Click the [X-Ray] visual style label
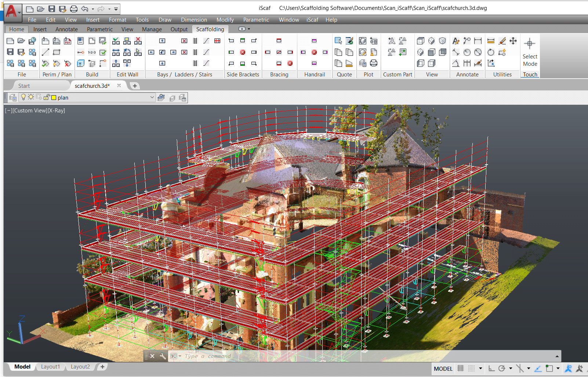The image size is (588, 377). point(57,111)
